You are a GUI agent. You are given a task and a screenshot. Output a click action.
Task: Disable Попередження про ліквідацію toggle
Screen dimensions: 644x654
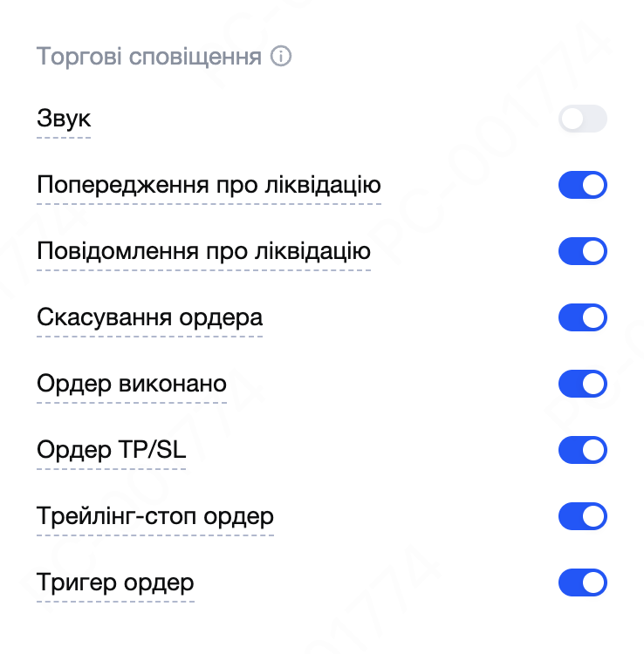pos(582,186)
